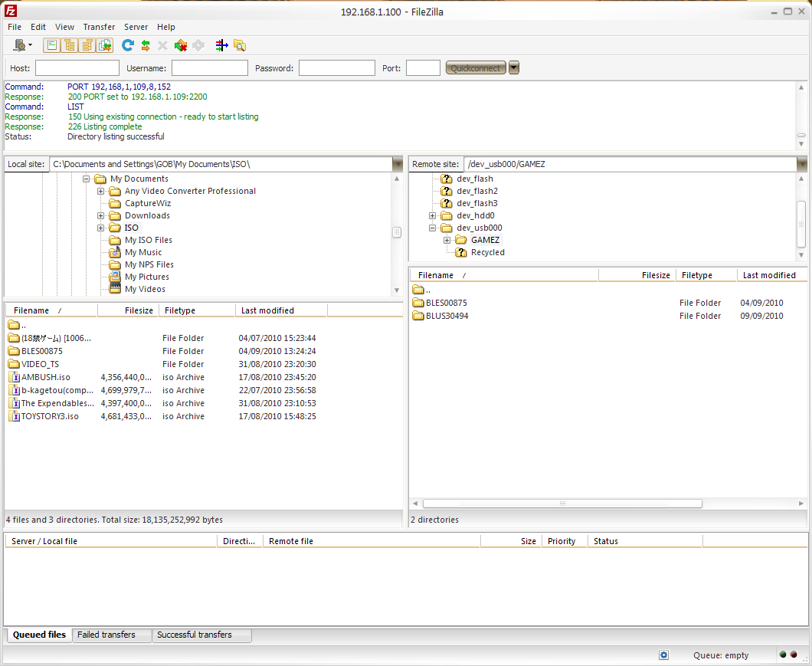Click the filename filters icon
Image resolution: width=812 pixels, height=666 pixels.
point(221,46)
